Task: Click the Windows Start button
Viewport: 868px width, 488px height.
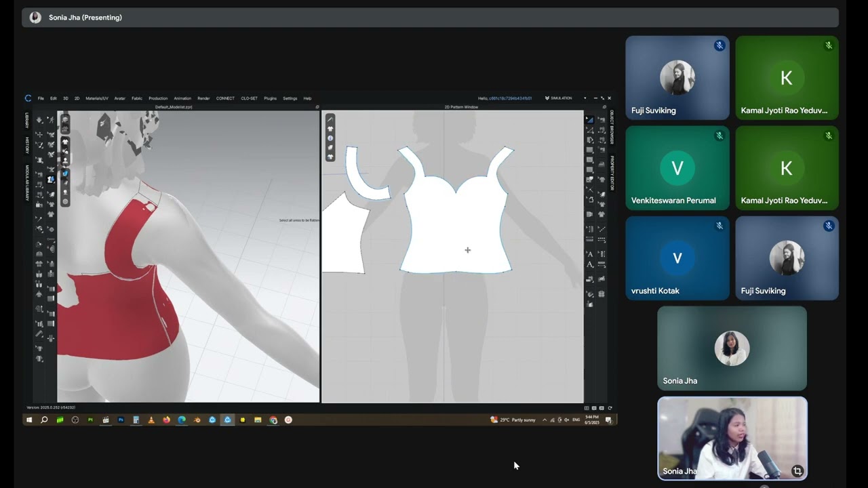Action: (x=29, y=420)
